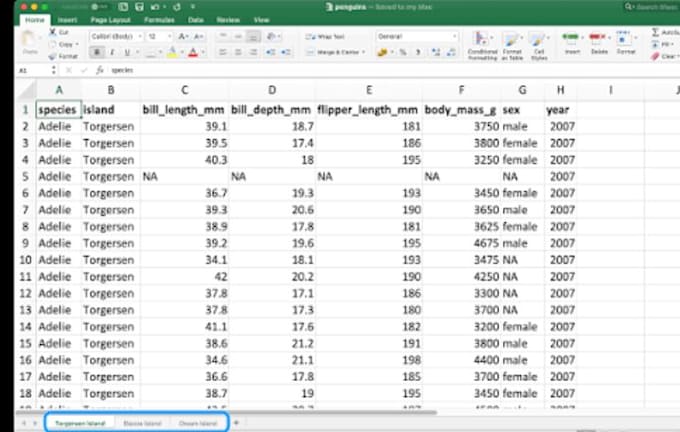Toggle italic formatting
Viewport: 680px width, 432px height.
(x=112, y=52)
